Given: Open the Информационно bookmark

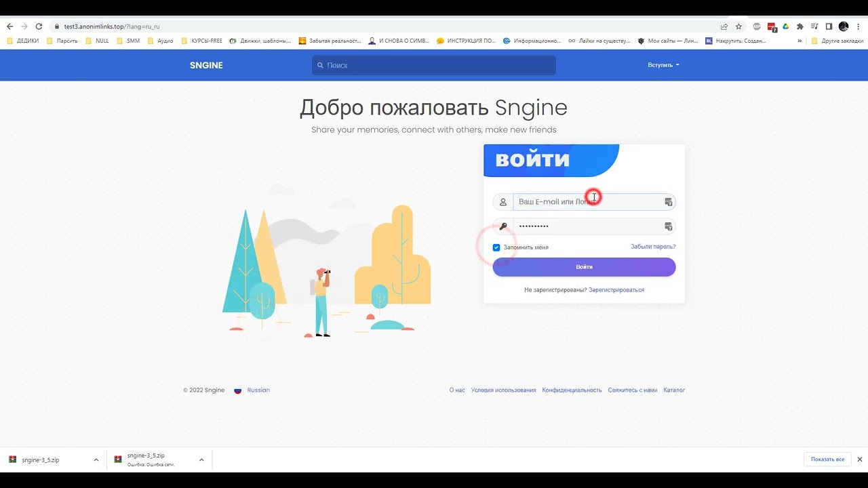Looking at the screenshot, I should click(532, 41).
